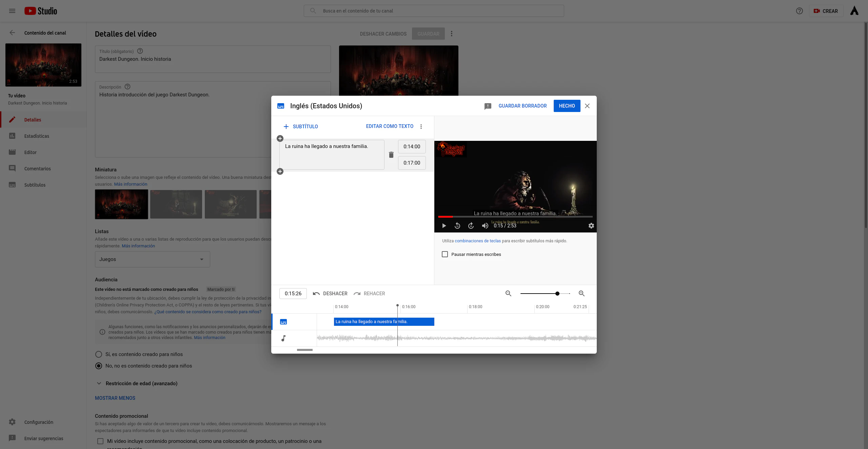The width and height of the screenshot is (868, 449).
Task: Enable 'Pausar mientras escribes' checkbox
Action: tap(445, 254)
